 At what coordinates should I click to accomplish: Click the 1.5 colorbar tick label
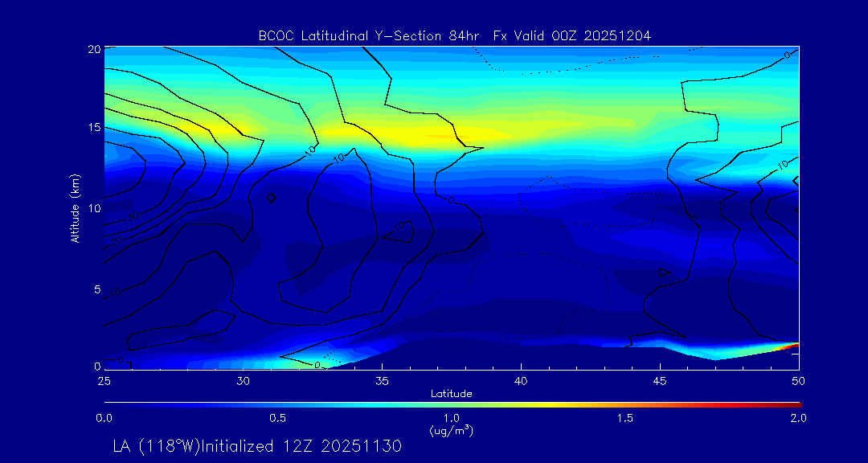[x=624, y=418]
